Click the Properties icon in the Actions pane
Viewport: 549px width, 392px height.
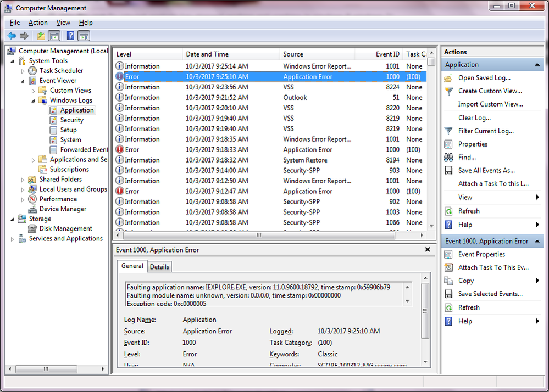448,144
